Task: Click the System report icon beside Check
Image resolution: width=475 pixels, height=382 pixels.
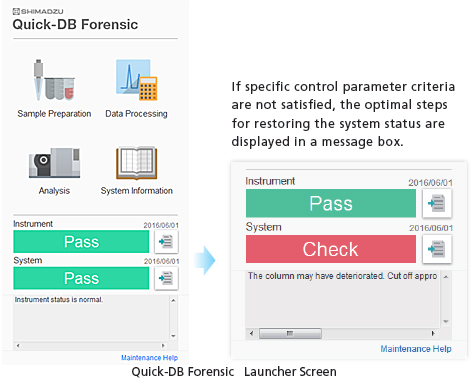Action: 437,249
